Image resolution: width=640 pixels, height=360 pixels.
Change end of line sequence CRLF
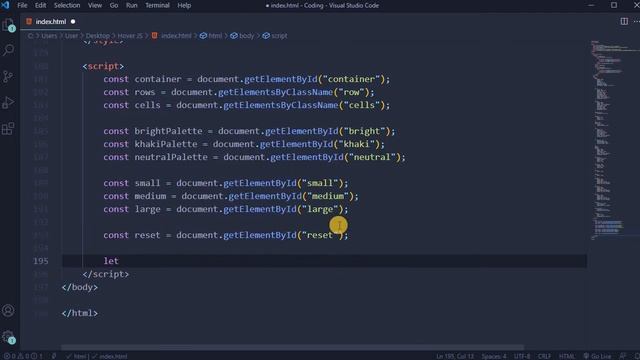pos(544,356)
